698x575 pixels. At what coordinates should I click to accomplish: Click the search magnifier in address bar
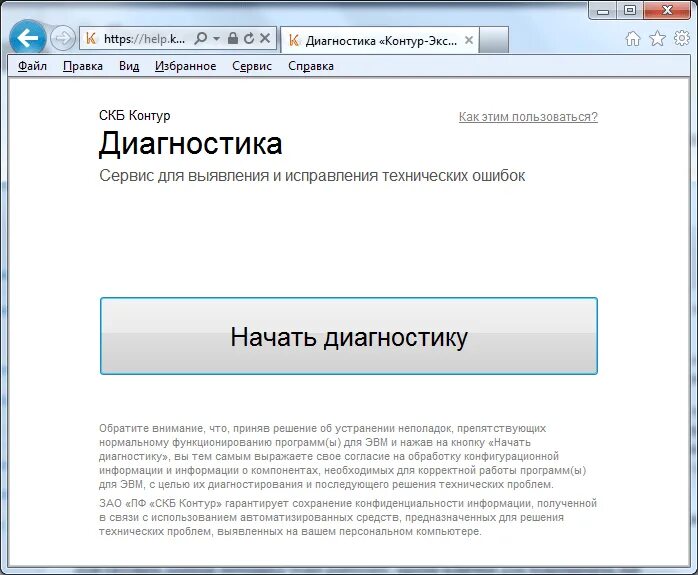click(x=201, y=38)
